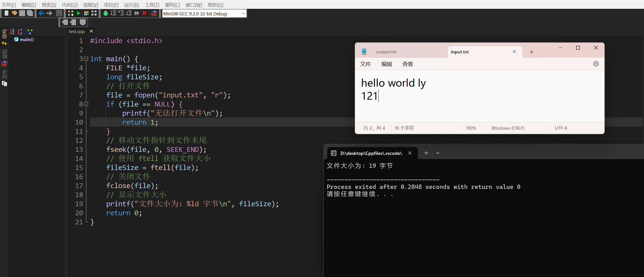Open the 代码[O] menu

pyautogui.click(x=70, y=5)
